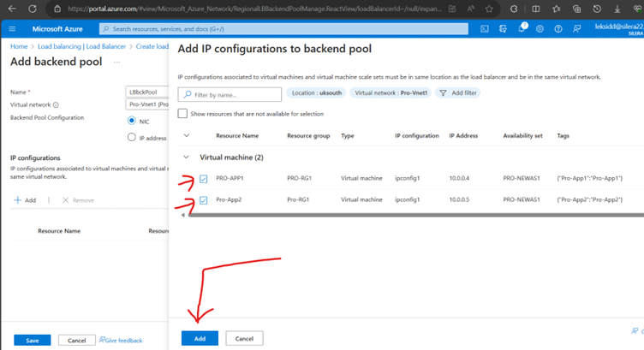Click the Virtual network info icon
Image resolution: width=644 pixels, height=350 pixels.
(56, 104)
